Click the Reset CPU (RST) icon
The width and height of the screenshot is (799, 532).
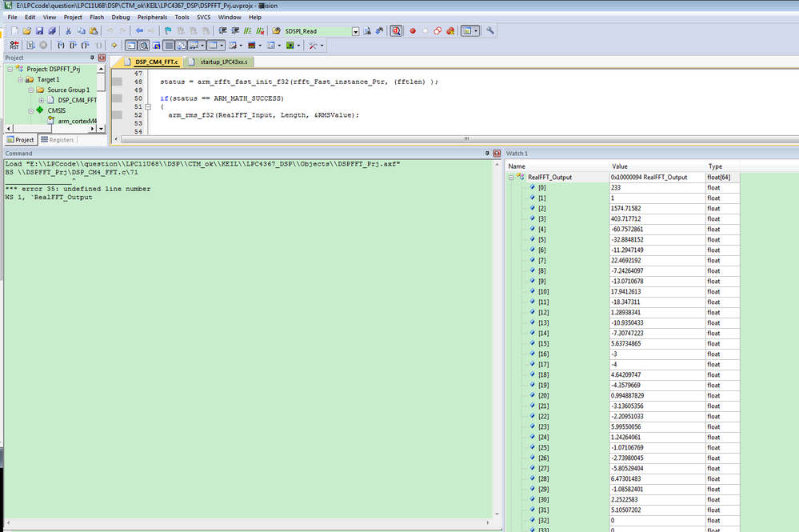13,46
